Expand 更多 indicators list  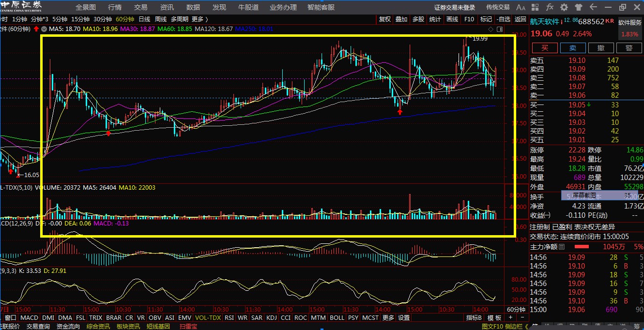click(388, 318)
